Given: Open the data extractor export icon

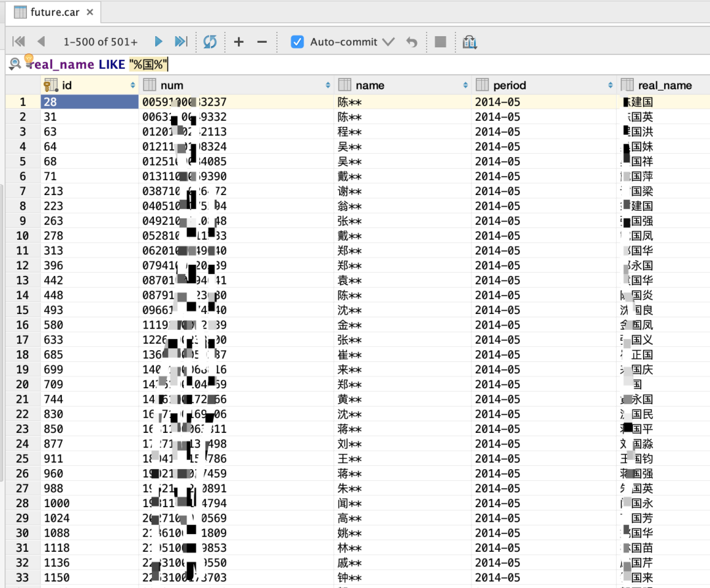Looking at the screenshot, I should coord(469,42).
